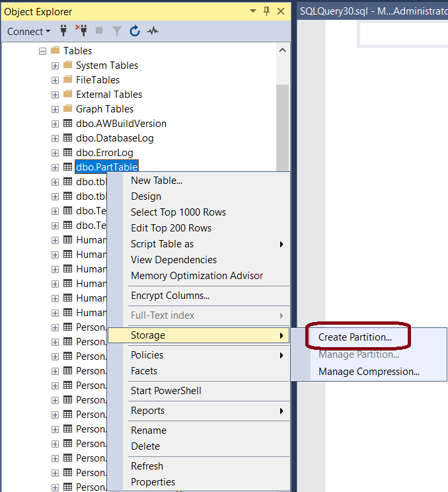The image size is (448, 492).
Task: Open the Connect dropdown
Action: tap(28, 31)
